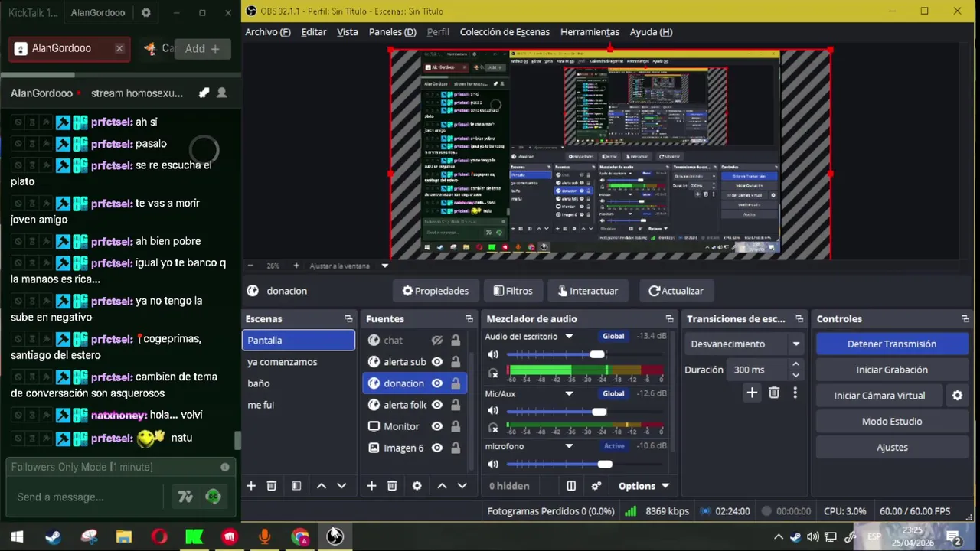Viewport: 980px width, 551px height.
Task: Expand Audio del escritorio options arrow
Action: click(569, 336)
